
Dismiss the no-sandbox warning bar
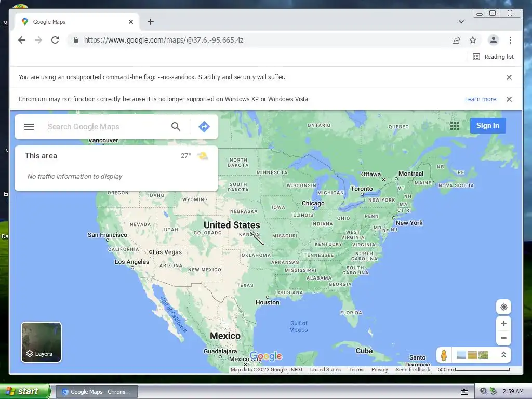509,77
